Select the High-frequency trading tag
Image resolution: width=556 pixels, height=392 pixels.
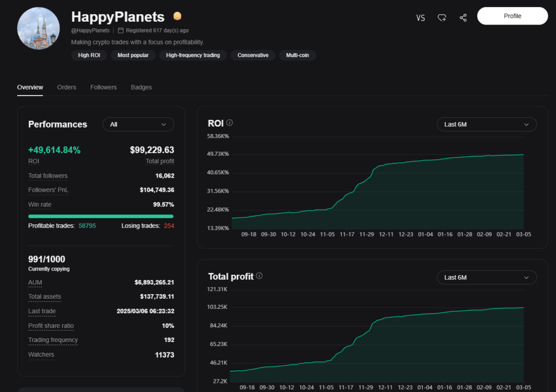[x=193, y=55]
